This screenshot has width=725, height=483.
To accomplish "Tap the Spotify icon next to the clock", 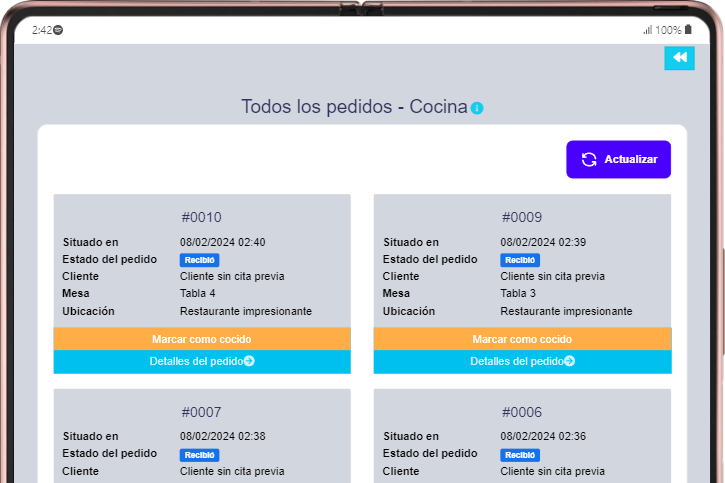I will pyautogui.click(x=58, y=30).
